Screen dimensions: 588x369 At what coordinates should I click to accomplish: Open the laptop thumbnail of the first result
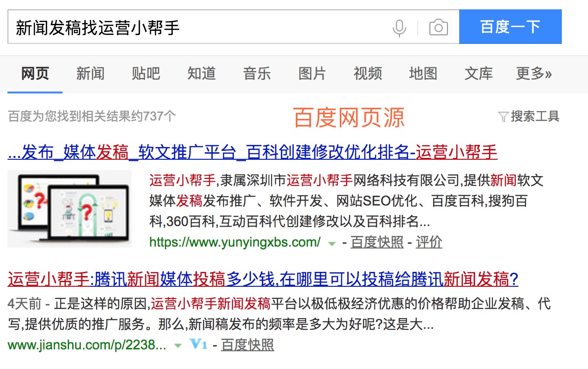(x=70, y=209)
